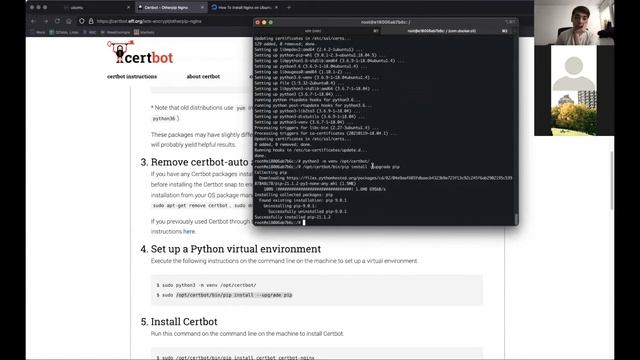Open the certbot instructions menu item
640x360 pixels.
tap(132, 76)
